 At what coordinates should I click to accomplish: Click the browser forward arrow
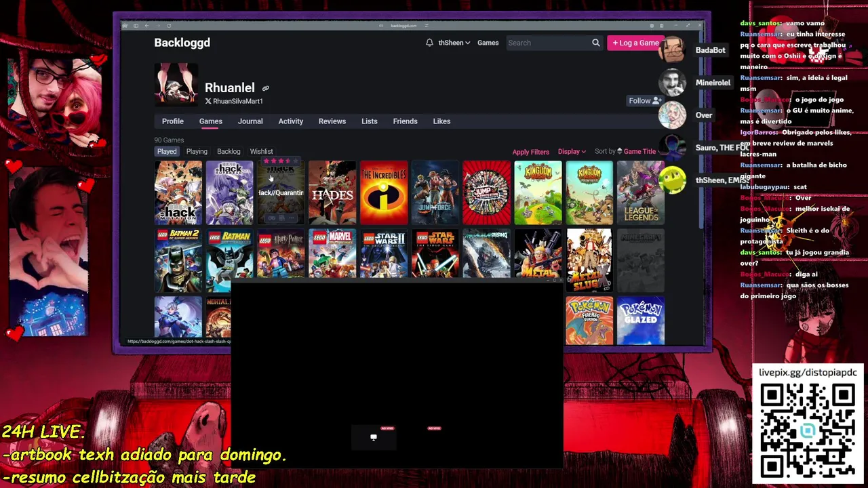point(157,26)
